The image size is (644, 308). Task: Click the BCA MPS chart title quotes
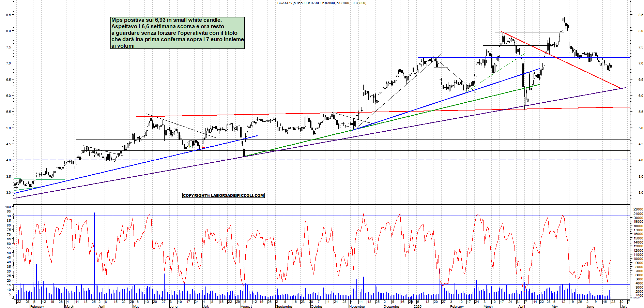point(322,3)
